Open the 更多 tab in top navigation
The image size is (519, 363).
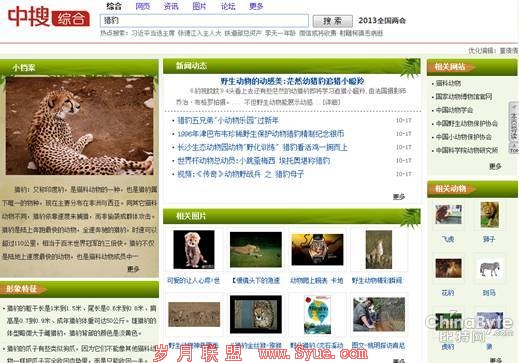click(x=256, y=6)
